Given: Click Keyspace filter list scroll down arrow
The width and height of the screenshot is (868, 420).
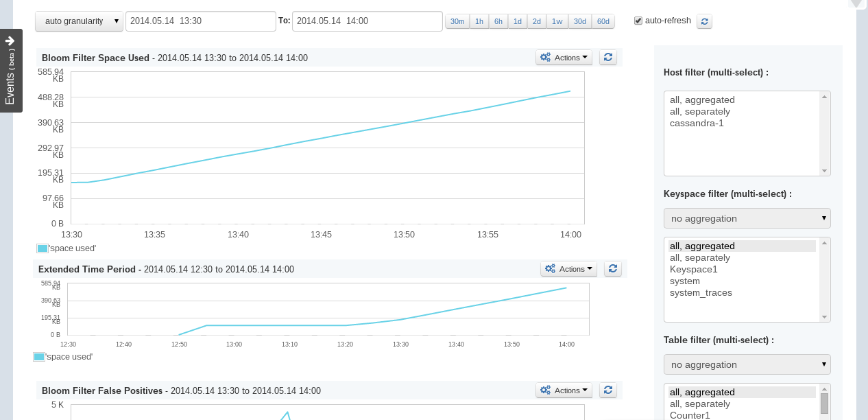Looking at the screenshot, I should point(825,317).
